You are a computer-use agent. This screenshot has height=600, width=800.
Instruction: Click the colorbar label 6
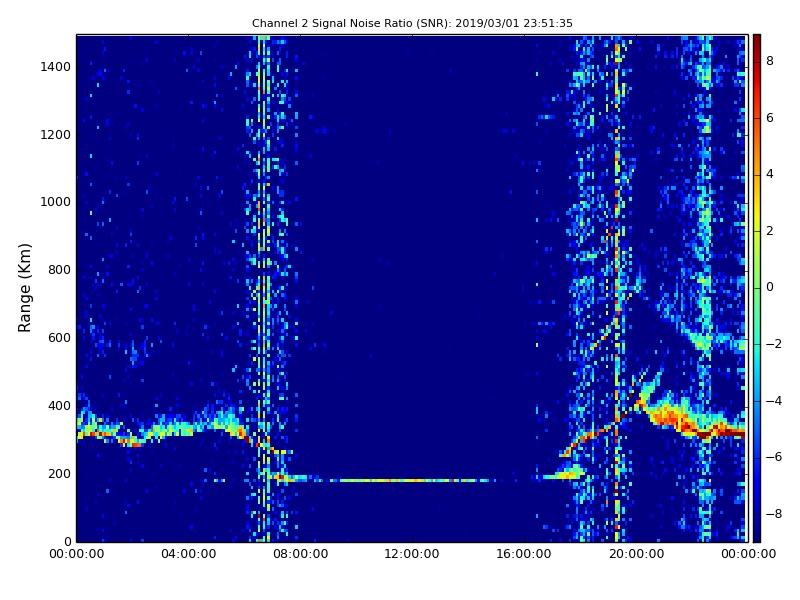coord(770,118)
